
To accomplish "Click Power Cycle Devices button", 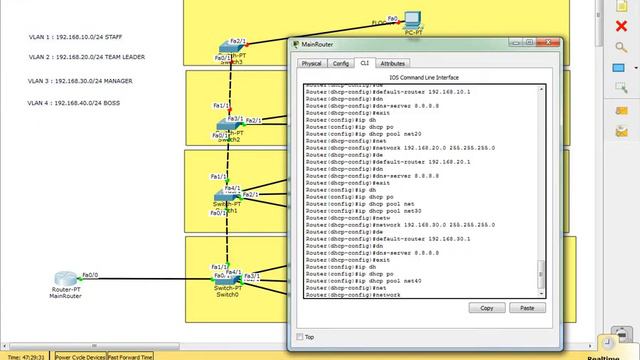I will click(x=80, y=357).
